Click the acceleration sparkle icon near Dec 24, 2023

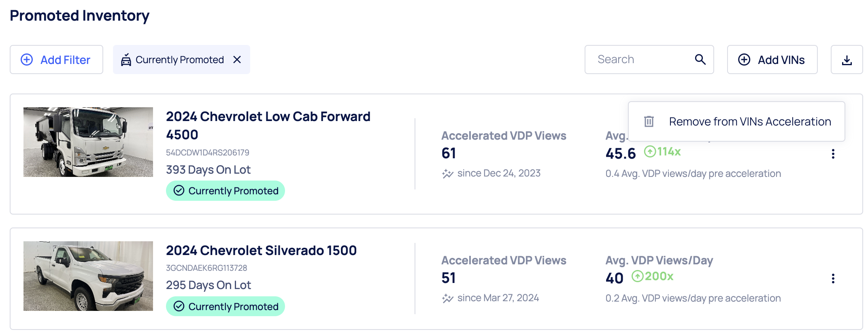click(448, 173)
